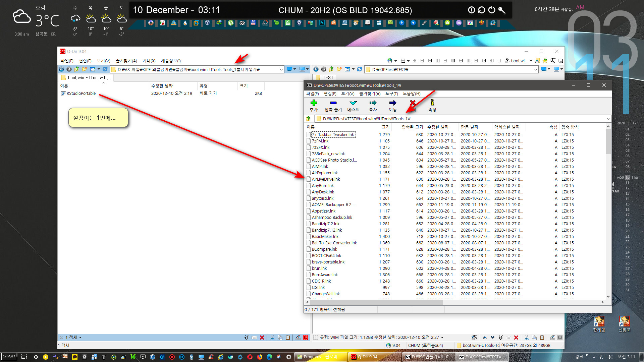
Task: Click the red delete X in right pane status bar
Action: pos(516,338)
